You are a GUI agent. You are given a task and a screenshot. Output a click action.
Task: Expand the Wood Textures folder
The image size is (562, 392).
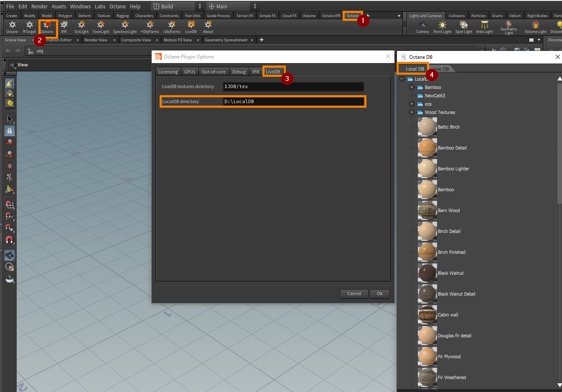412,112
